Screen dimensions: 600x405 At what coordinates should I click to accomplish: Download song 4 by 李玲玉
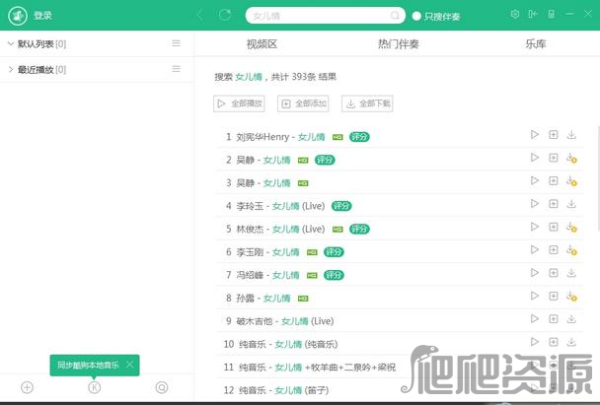pos(571,205)
